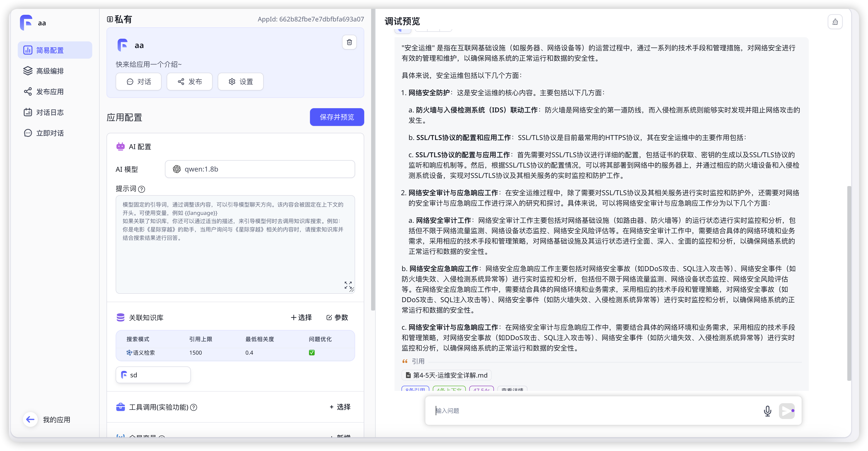Click the green 问题优化 checkmark
This screenshot has width=868, height=451.
(x=312, y=352)
